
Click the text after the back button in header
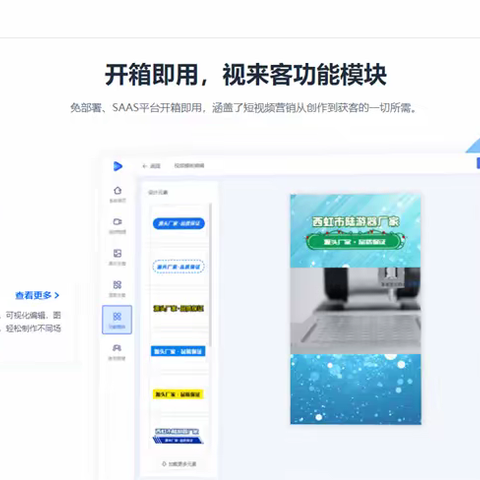pos(189,166)
